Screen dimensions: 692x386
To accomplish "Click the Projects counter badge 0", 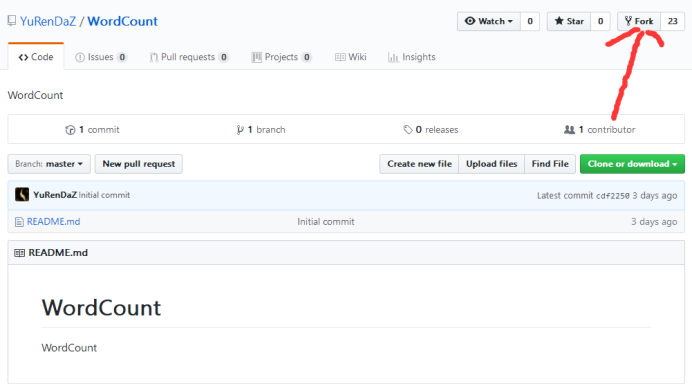I will (x=307, y=57).
